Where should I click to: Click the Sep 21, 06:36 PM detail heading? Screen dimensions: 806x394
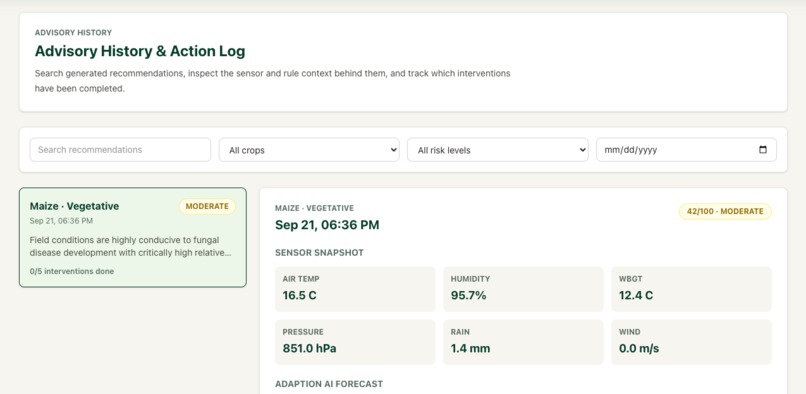click(x=327, y=225)
